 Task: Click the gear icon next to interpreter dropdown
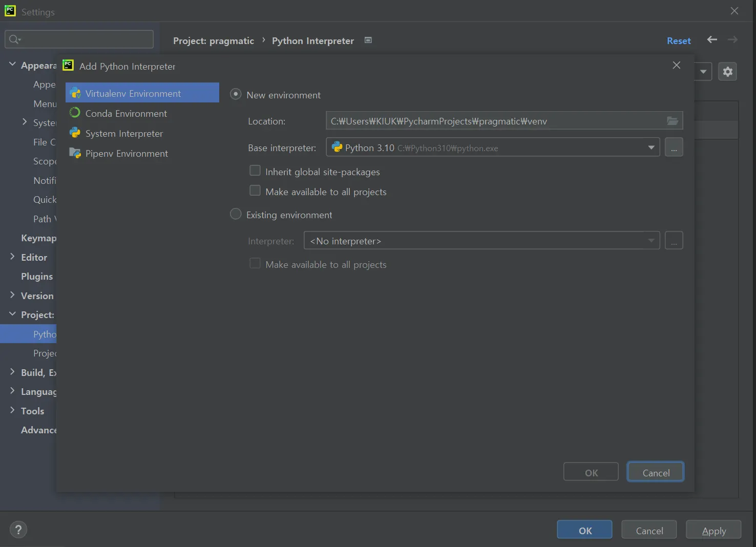click(727, 72)
